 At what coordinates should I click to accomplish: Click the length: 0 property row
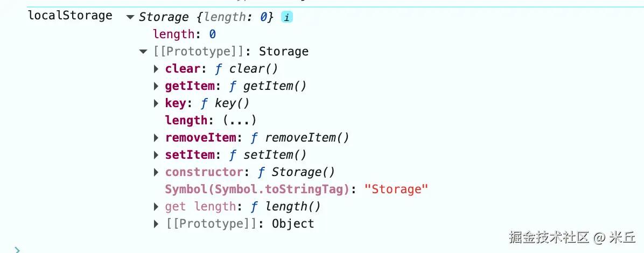(x=184, y=34)
